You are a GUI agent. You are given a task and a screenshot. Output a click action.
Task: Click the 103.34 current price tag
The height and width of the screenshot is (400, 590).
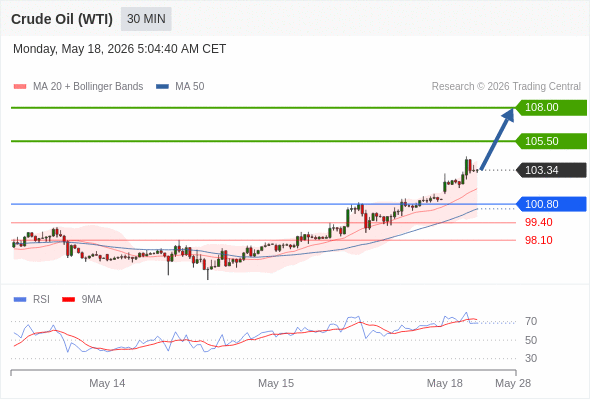pyautogui.click(x=551, y=170)
